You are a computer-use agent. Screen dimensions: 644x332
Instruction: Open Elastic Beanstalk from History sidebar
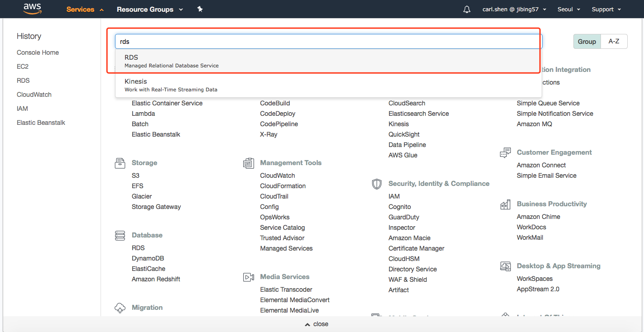click(41, 123)
